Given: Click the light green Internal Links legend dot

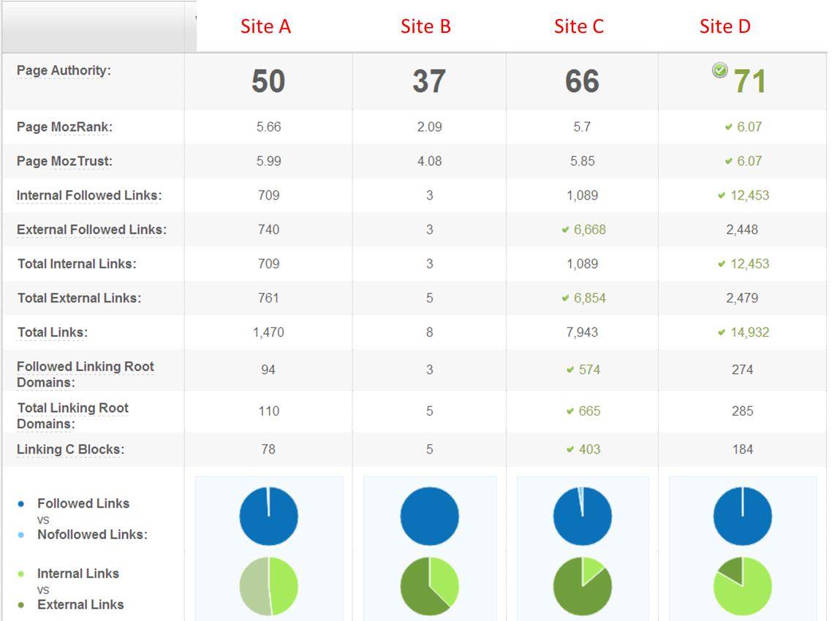Looking at the screenshot, I should [20, 574].
